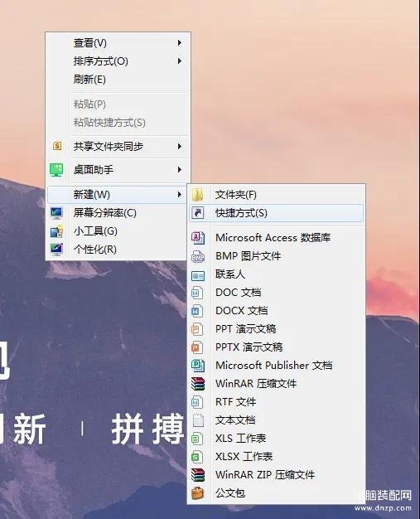
Task: Create a new XLSX 工作表
Action: point(277,457)
